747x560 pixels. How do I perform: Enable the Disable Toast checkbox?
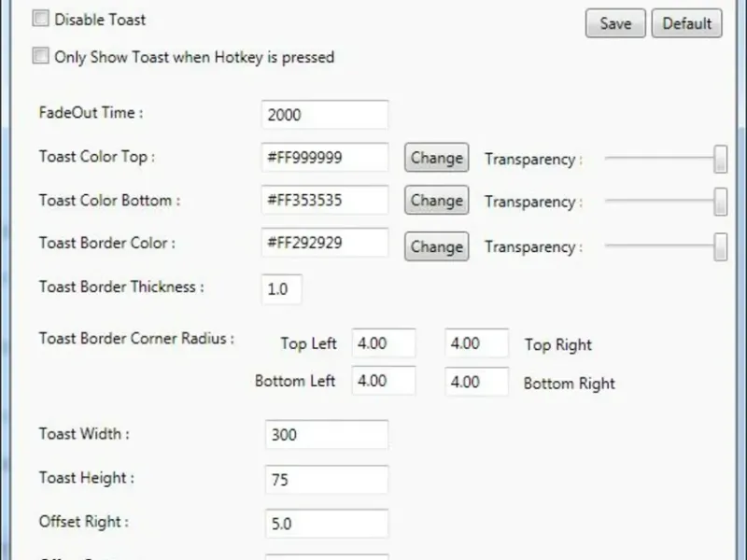pyautogui.click(x=40, y=19)
